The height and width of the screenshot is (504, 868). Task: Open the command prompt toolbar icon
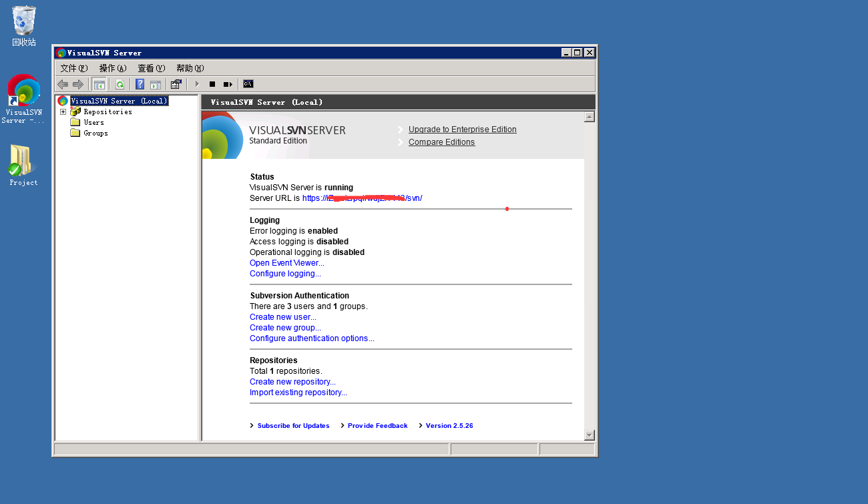pos(248,84)
